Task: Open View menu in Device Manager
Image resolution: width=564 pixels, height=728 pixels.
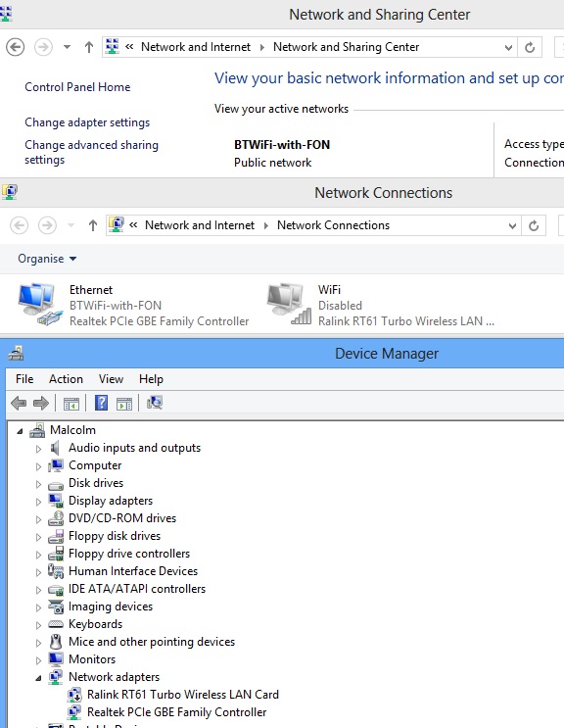Action: [x=111, y=379]
